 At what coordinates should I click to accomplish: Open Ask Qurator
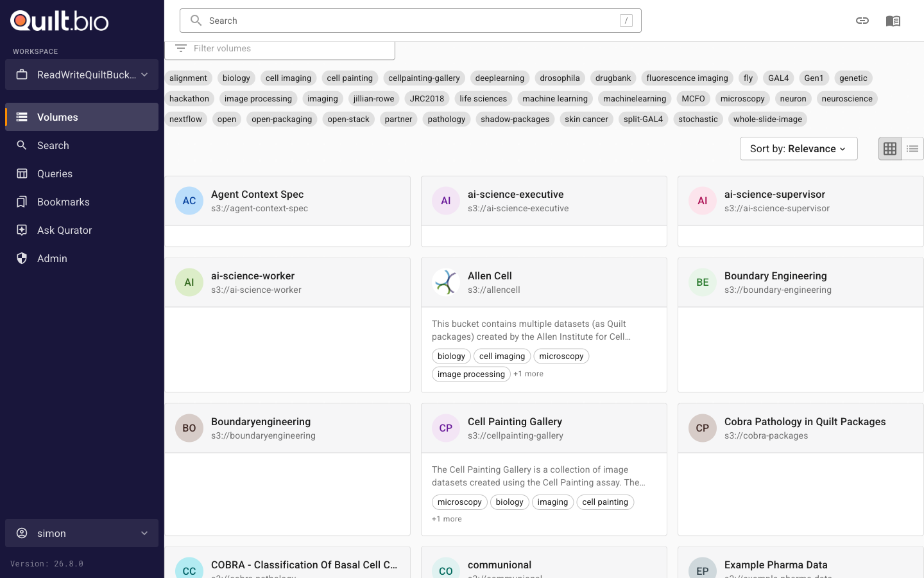coord(81,230)
